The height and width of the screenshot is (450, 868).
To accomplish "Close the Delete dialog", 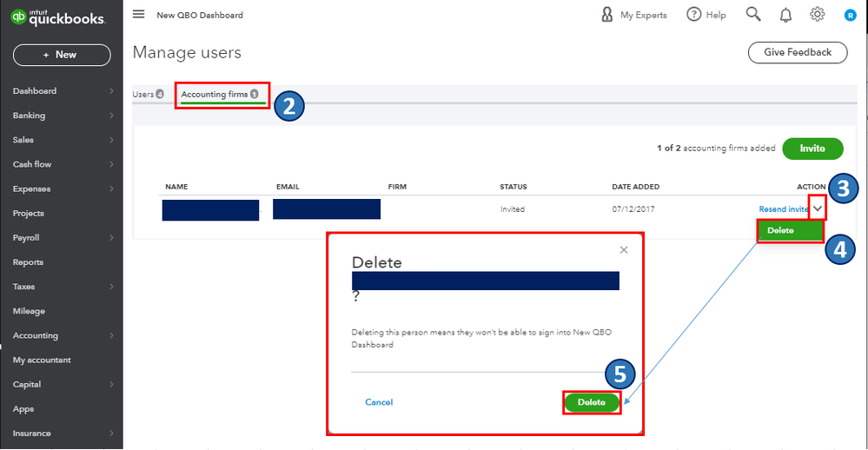I will [624, 249].
